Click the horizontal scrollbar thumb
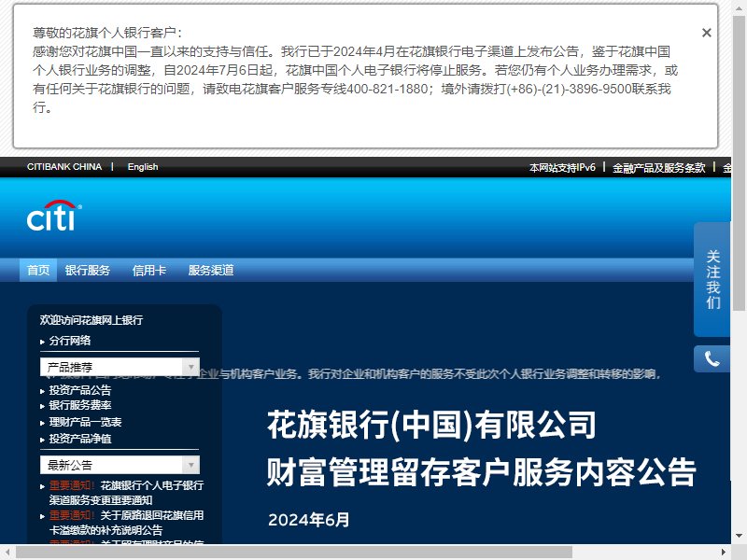The width and height of the screenshot is (747, 560). (x=294, y=553)
